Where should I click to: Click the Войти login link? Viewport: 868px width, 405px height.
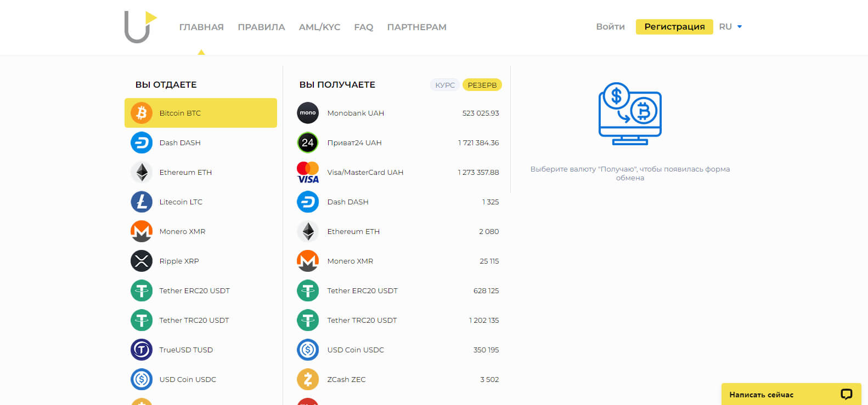point(610,26)
